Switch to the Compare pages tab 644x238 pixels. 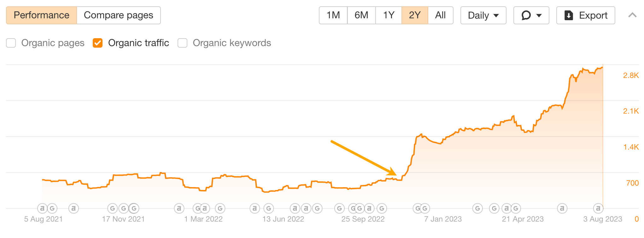(x=118, y=15)
